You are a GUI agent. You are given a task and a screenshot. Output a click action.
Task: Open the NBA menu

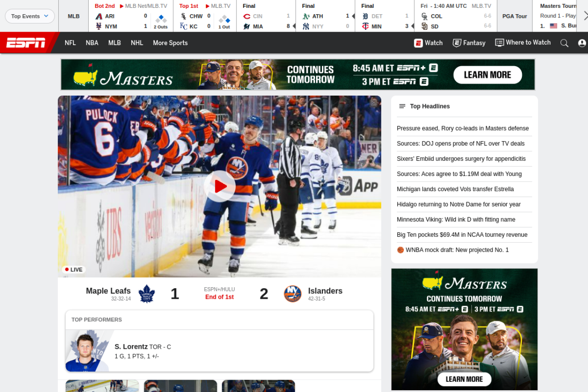92,43
